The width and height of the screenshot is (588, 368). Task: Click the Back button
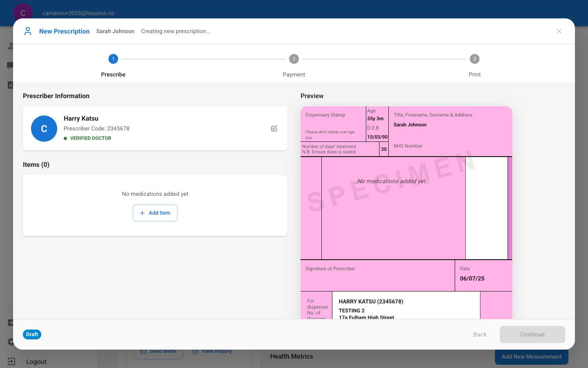tap(480, 334)
